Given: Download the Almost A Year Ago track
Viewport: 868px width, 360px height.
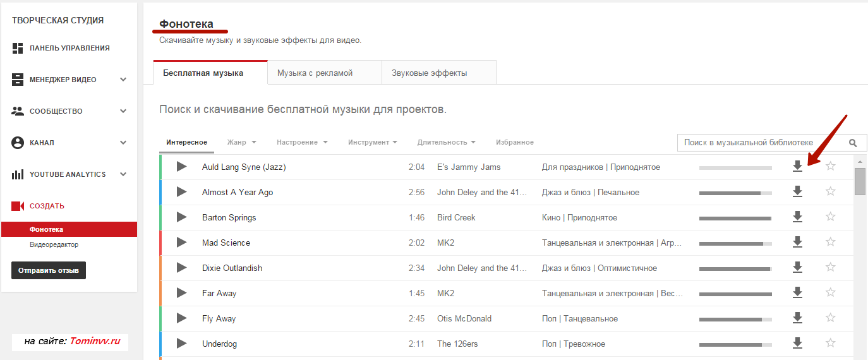Looking at the screenshot, I should (x=797, y=192).
